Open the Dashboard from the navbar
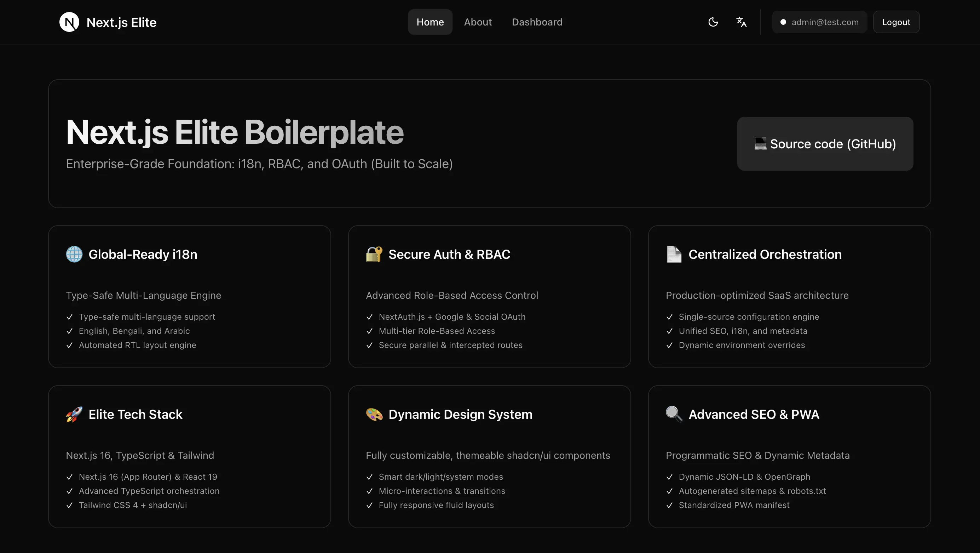The height and width of the screenshot is (553, 980). click(x=537, y=22)
